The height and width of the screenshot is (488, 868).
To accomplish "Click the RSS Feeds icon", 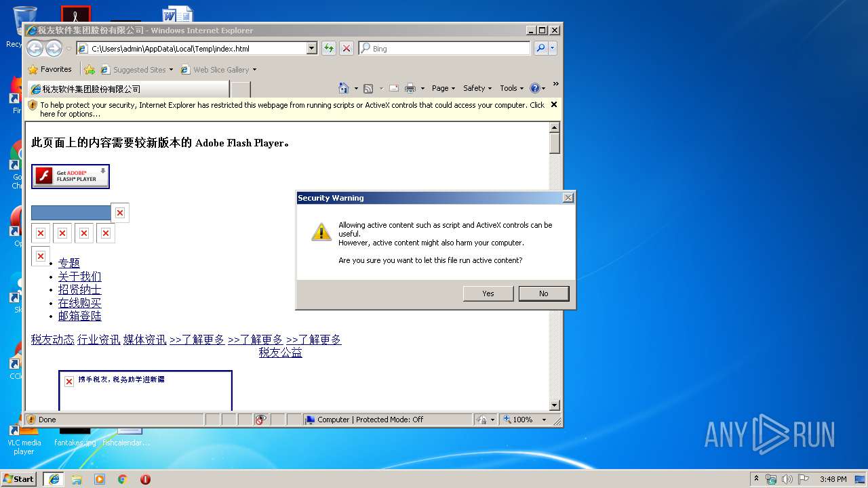I will coord(368,88).
